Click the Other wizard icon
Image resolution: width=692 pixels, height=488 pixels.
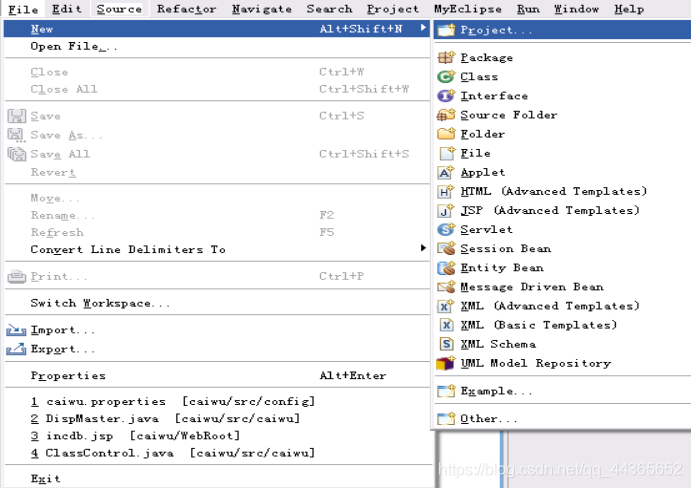446,418
